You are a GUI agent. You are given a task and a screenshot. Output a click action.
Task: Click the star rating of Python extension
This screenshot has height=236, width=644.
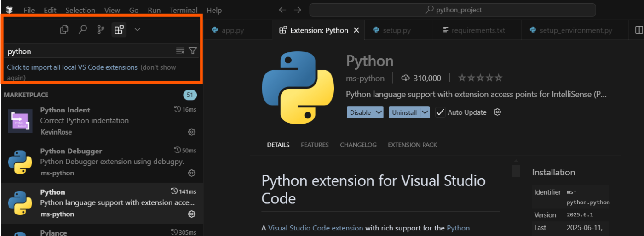click(x=480, y=78)
